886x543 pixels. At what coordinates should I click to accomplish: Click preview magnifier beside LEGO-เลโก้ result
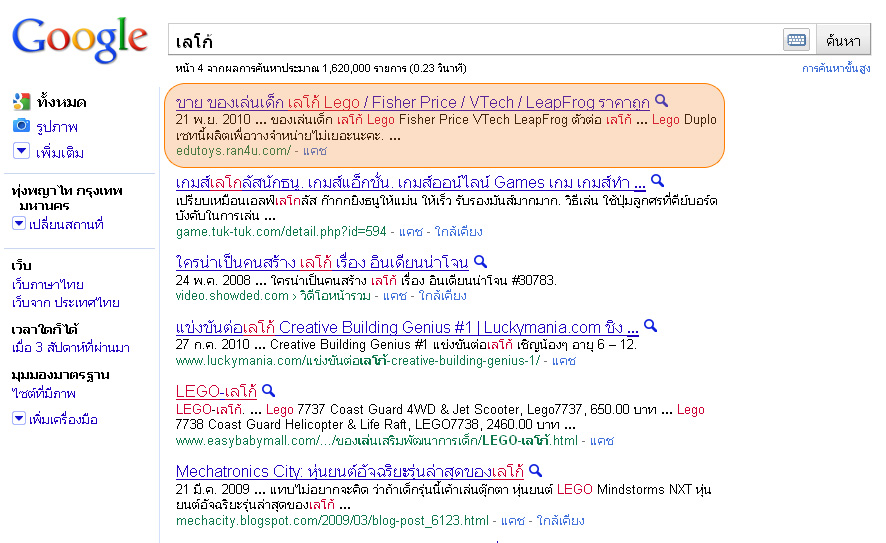click(268, 390)
